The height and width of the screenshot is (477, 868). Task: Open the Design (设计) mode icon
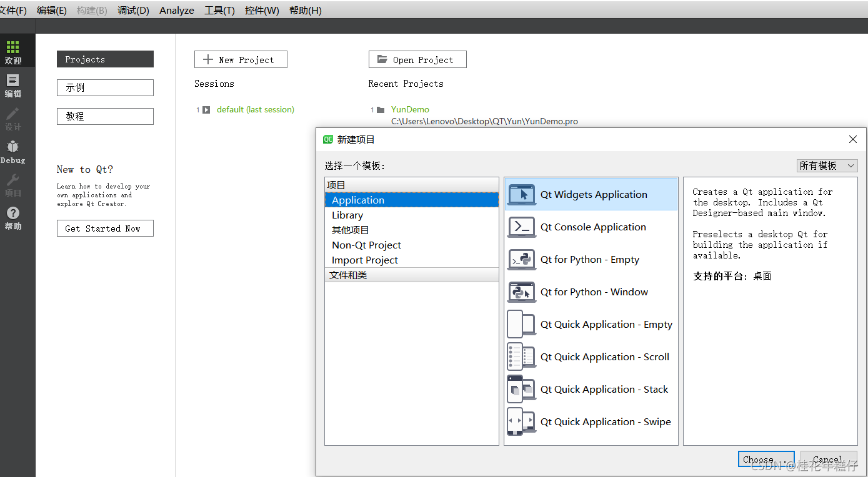[13, 114]
